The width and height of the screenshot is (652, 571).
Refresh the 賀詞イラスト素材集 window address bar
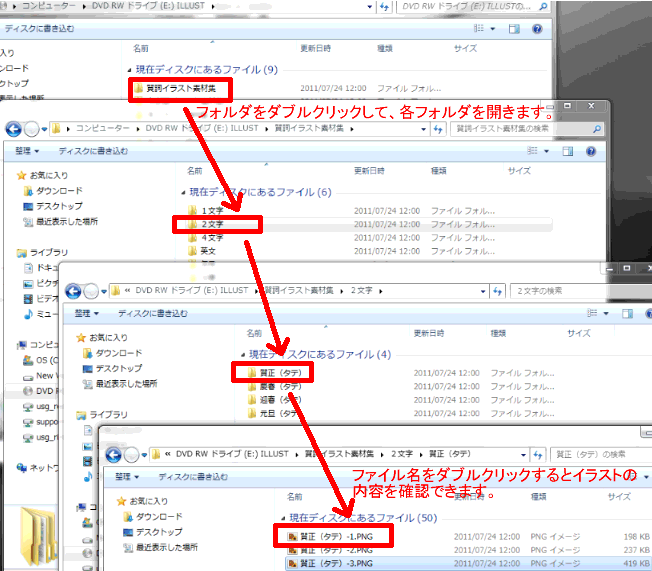pyautogui.click(x=438, y=129)
